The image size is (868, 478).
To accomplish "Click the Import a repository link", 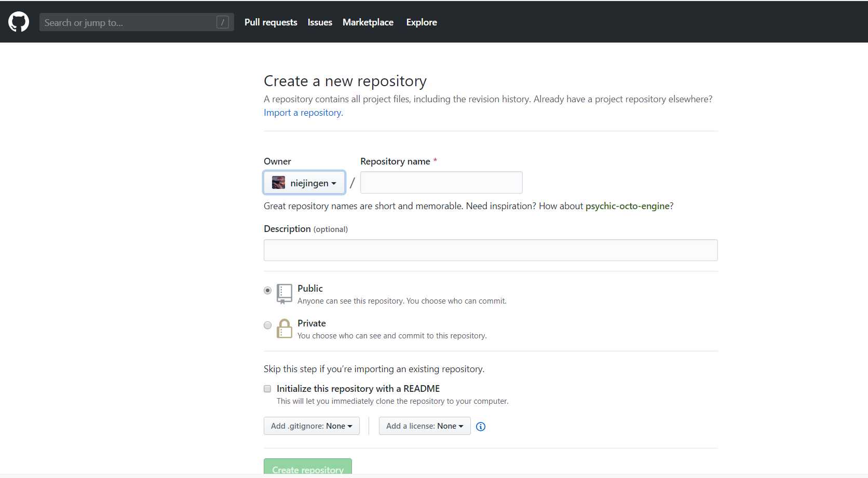I will (x=303, y=113).
